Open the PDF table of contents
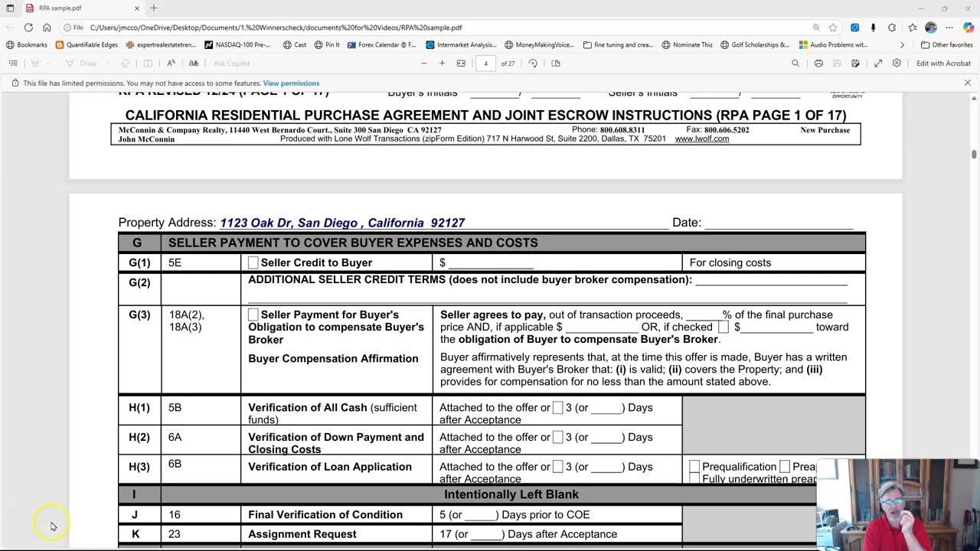 coord(13,64)
